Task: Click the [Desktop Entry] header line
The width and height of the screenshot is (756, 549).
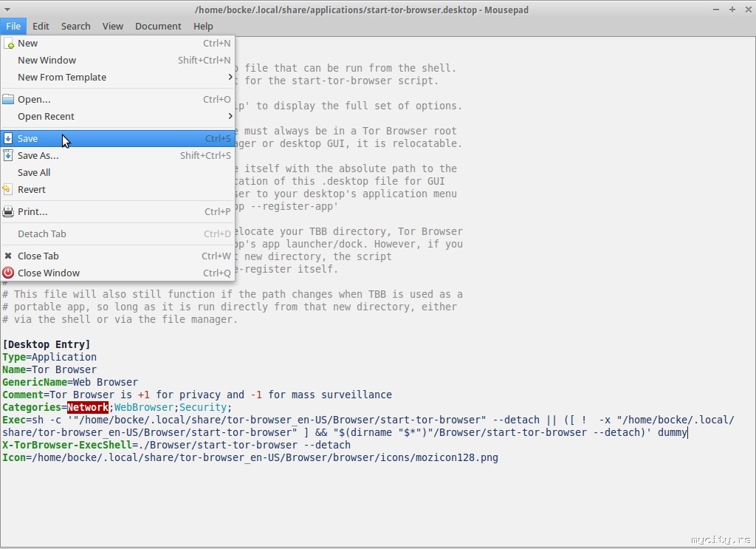Action: pyautogui.click(x=47, y=344)
